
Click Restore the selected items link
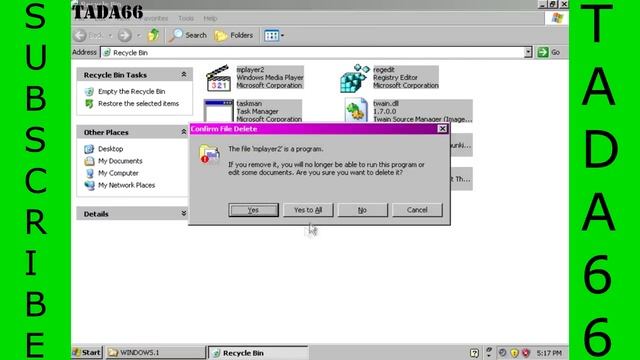pyautogui.click(x=138, y=104)
